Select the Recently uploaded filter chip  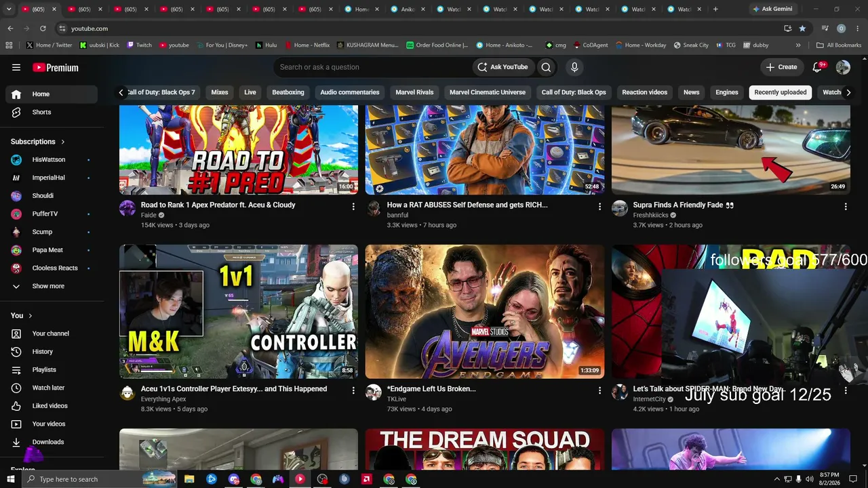point(781,92)
